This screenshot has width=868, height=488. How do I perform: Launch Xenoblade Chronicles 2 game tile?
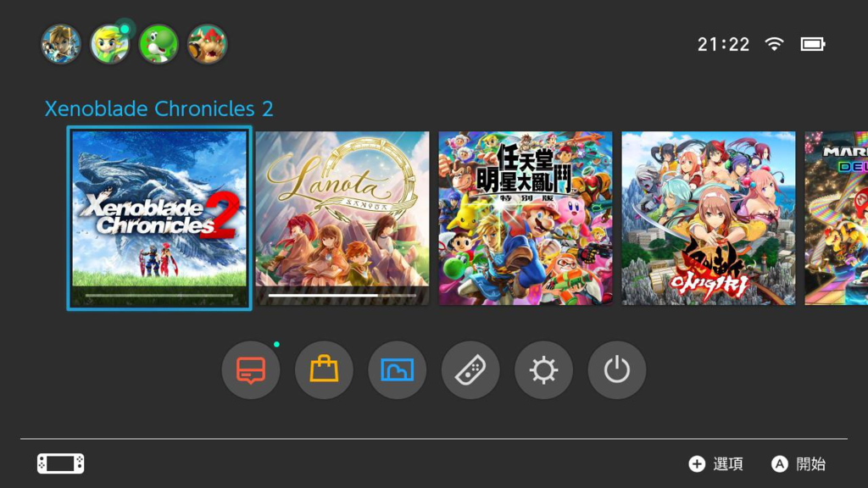coord(159,218)
